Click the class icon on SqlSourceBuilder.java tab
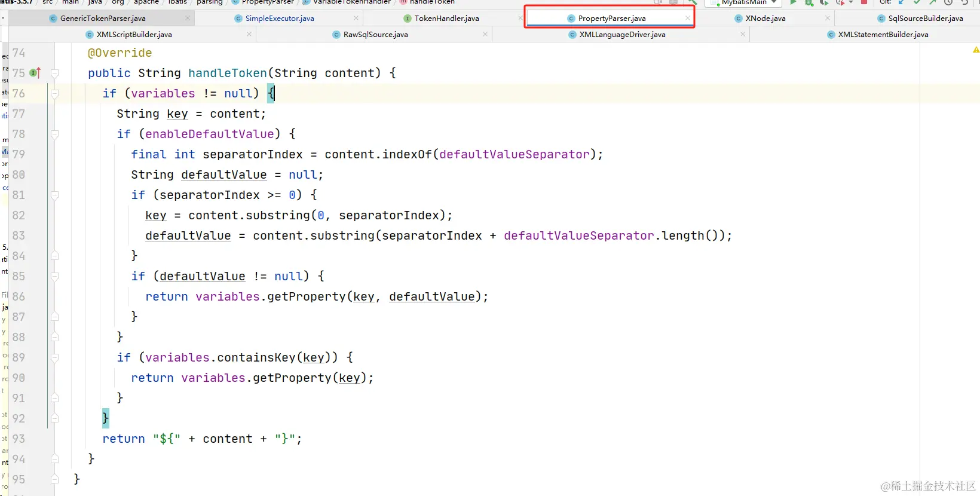The image size is (980, 496). (881, 19)
